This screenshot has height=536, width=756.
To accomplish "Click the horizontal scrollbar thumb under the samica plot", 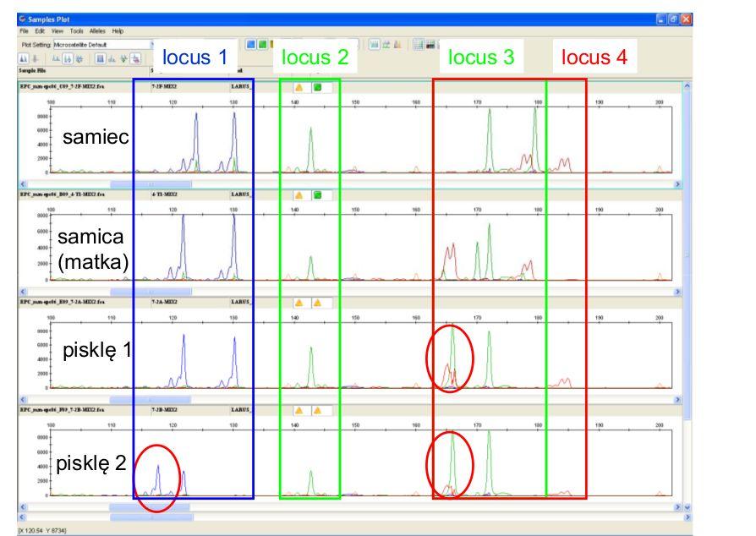I will click(x=151, y=292).
